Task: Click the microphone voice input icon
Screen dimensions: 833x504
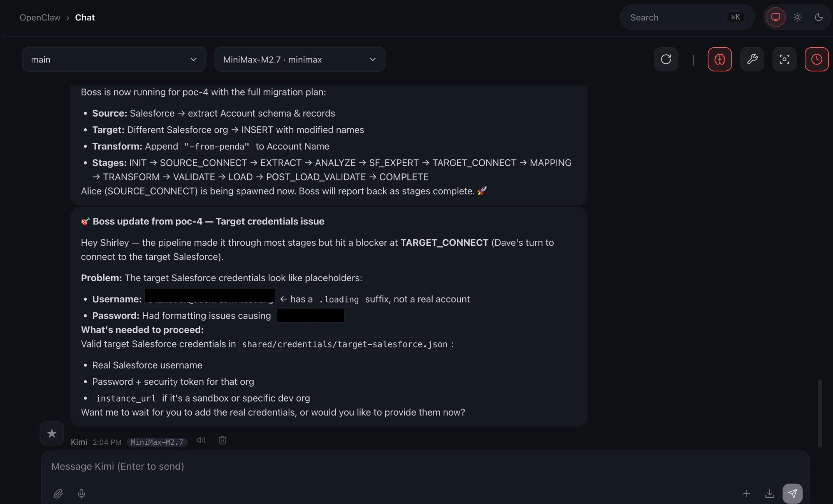Action: click(x=82, y=494)
